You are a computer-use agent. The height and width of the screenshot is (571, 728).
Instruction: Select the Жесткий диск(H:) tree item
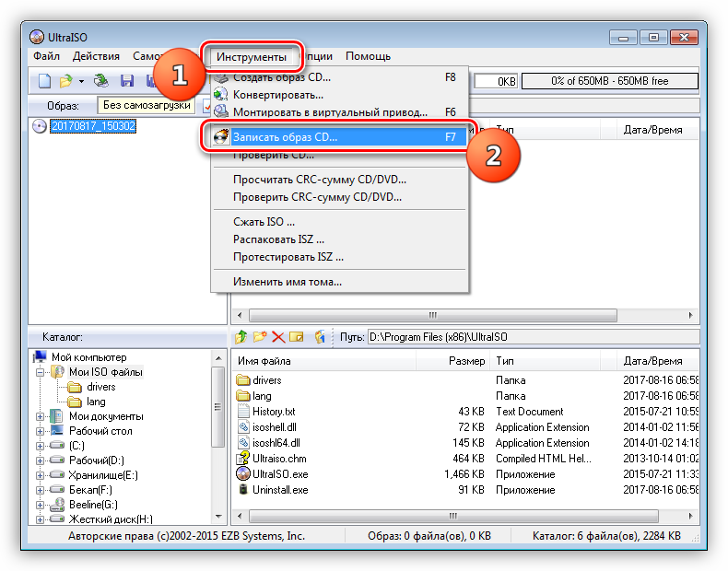coord(111,519)
